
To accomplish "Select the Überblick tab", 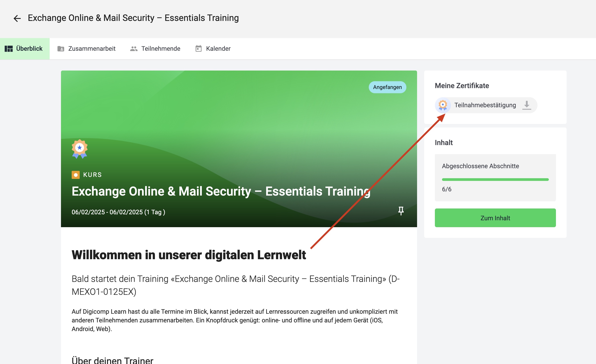I will [x=25, y=49].
